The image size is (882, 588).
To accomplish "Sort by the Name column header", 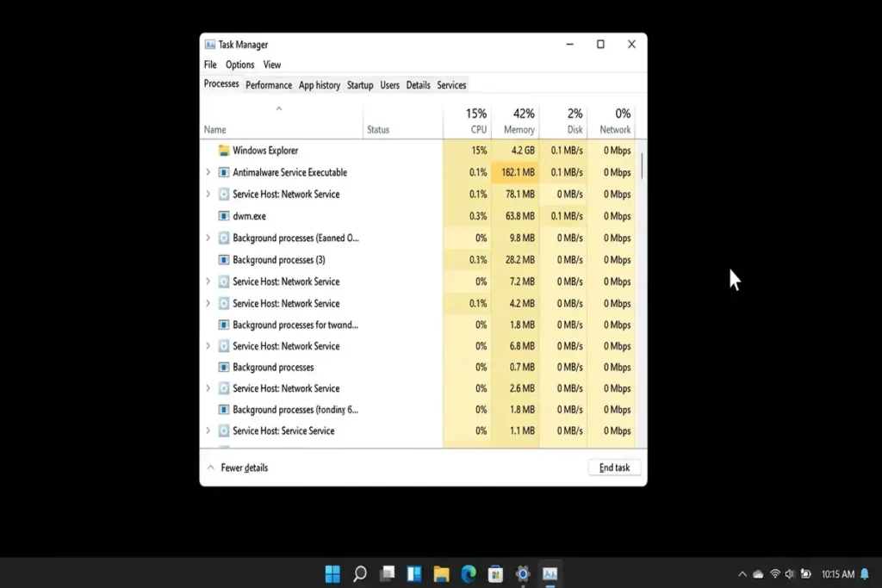I will pyautogui.click(x=283, y=121).
